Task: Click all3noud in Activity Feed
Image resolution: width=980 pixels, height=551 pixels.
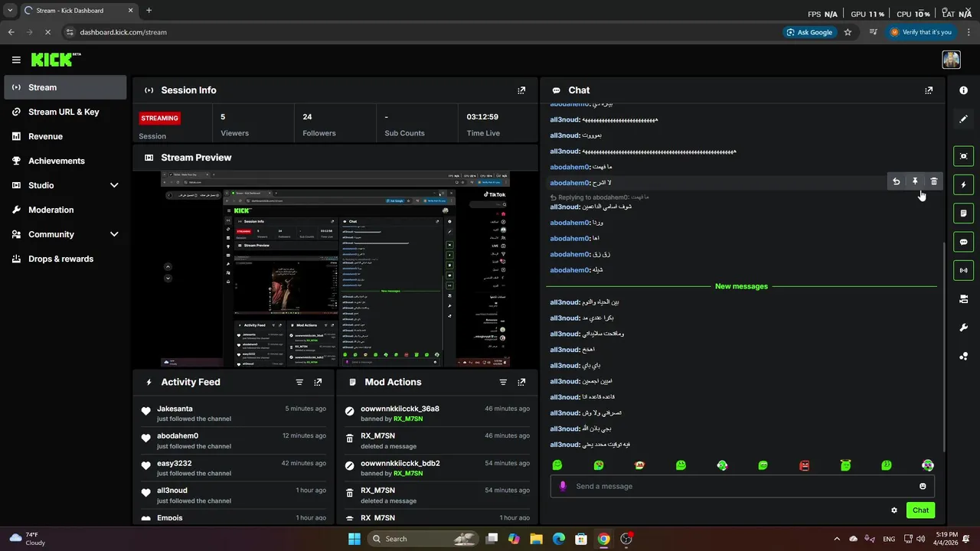Action: click(x=172, y=491)
